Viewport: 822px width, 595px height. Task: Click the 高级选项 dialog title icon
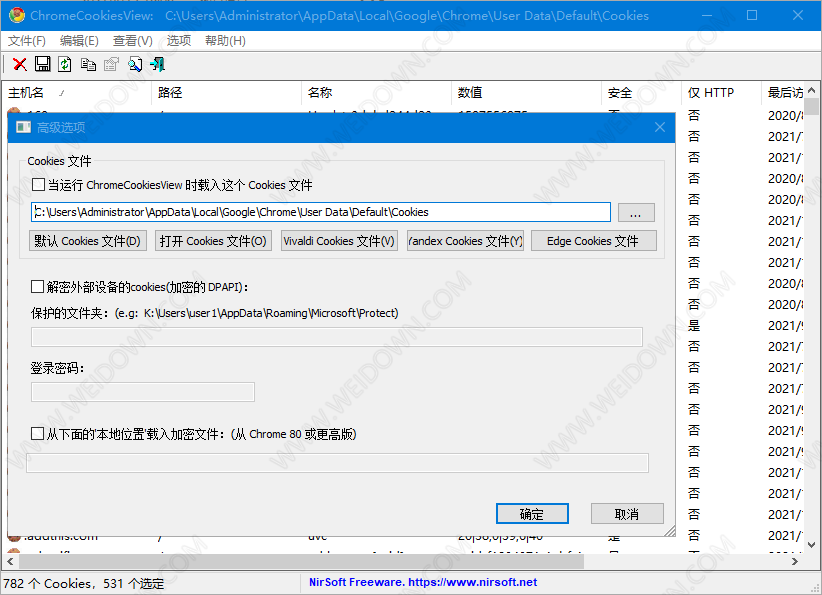point(24,127)
